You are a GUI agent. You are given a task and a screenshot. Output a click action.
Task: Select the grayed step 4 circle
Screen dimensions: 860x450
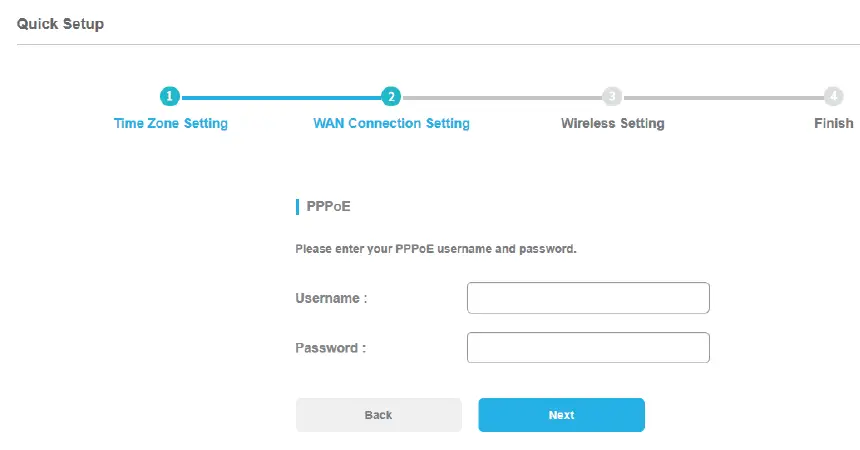(833, 97)
